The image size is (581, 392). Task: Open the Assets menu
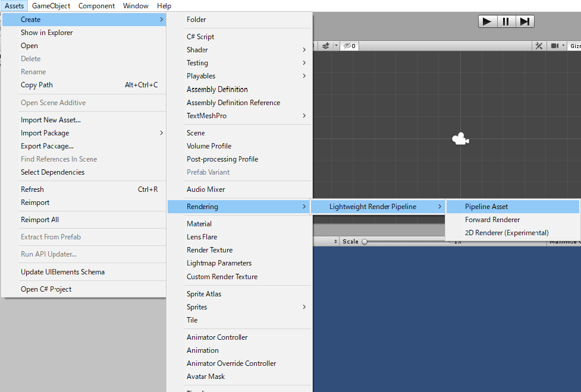(x=14, y=6)
